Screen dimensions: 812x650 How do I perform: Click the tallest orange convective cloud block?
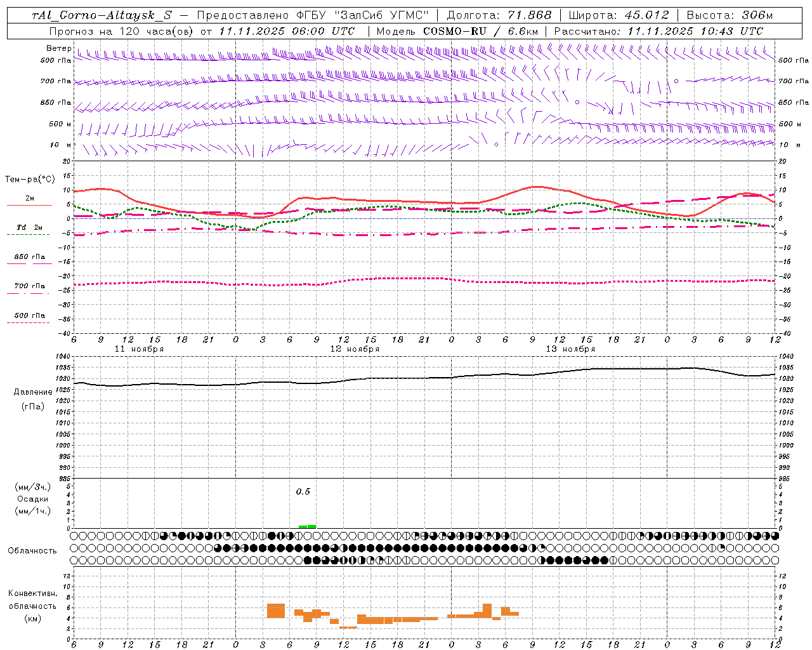click(276, 611)
